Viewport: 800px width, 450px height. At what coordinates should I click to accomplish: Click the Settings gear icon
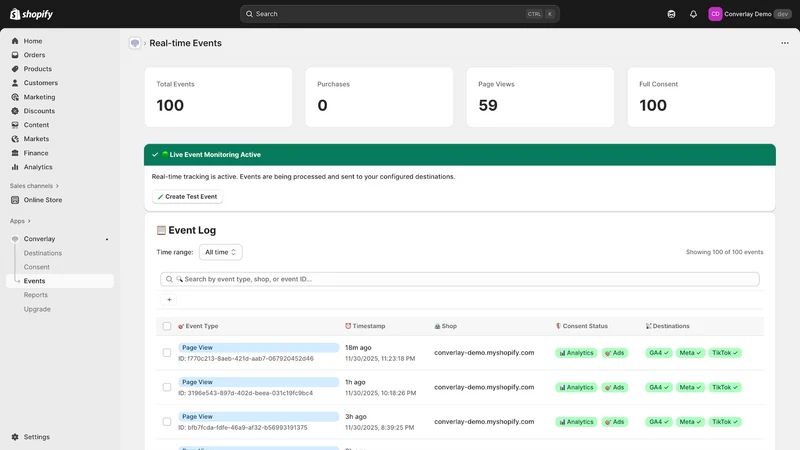(15, 437)
